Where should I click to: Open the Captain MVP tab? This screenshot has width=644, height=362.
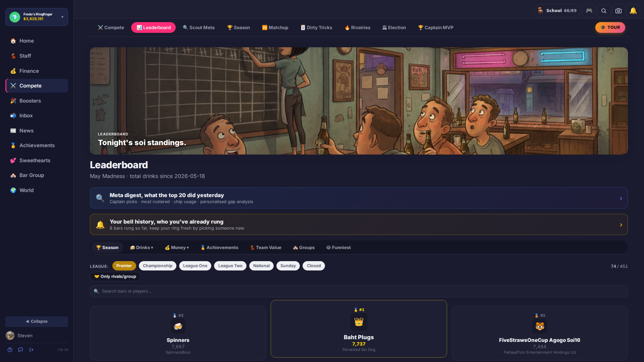(436, 27)
